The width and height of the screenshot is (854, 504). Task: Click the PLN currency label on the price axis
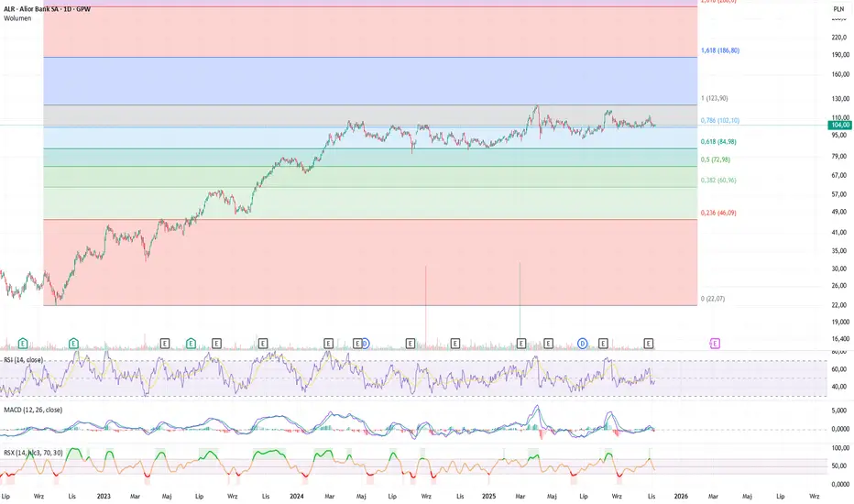pyautogui.click(x=838, y=9)
